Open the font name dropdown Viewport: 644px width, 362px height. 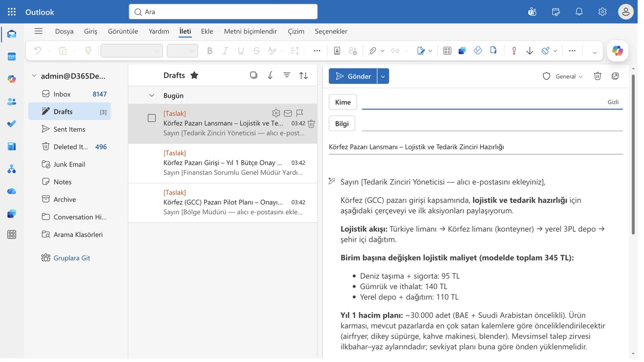[x=131, y=51]
